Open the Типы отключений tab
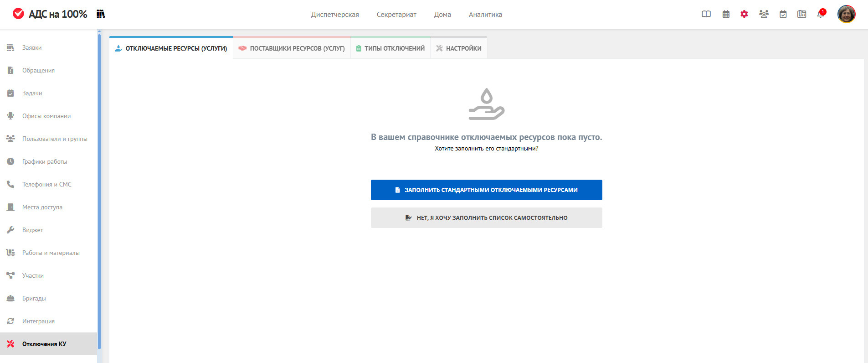The height and width of the screenshot is (363, 868). [390, 48]
